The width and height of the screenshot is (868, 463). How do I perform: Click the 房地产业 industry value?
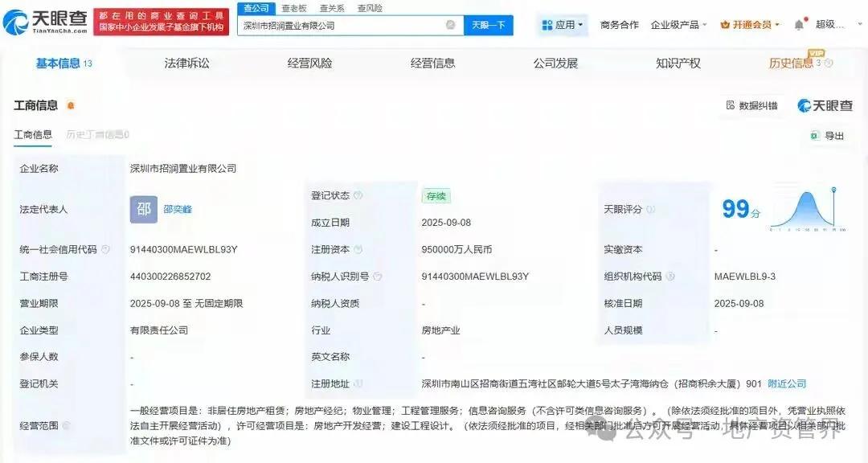point(440,330)
